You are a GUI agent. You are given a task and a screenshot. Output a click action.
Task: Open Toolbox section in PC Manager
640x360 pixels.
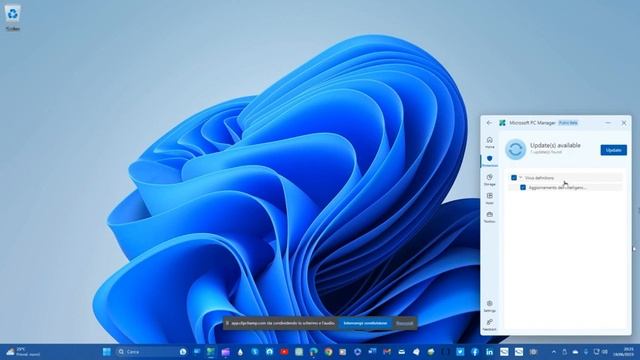(x=489, y=217)
